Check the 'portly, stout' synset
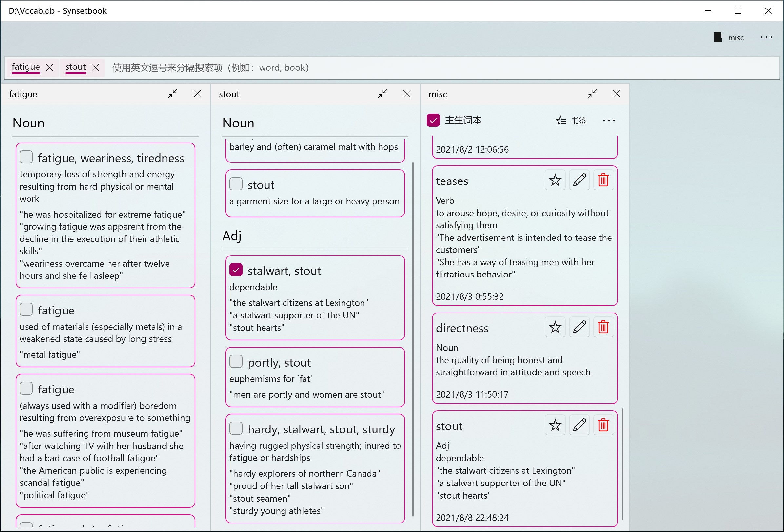The height and width of the screenshot is (532, 784). (x=236, y=361)
